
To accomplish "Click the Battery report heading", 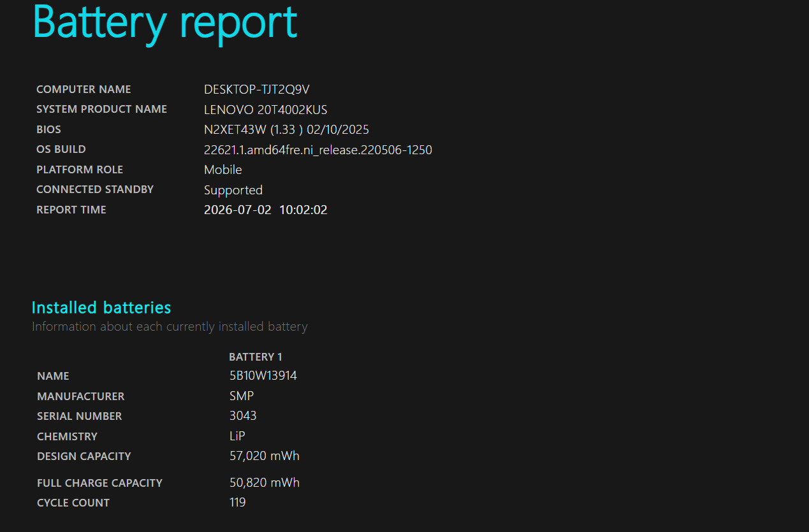I will [165, 23].
